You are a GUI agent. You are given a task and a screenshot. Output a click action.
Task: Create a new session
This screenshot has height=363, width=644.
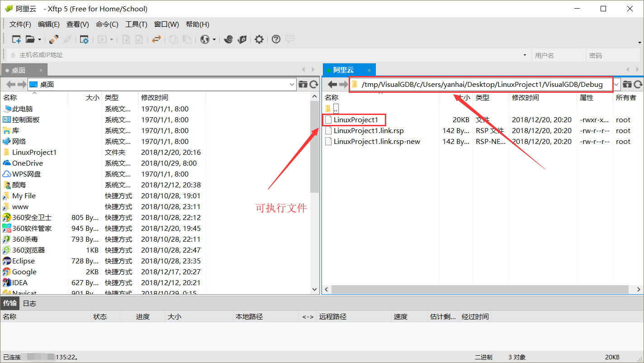coord(16,39)
